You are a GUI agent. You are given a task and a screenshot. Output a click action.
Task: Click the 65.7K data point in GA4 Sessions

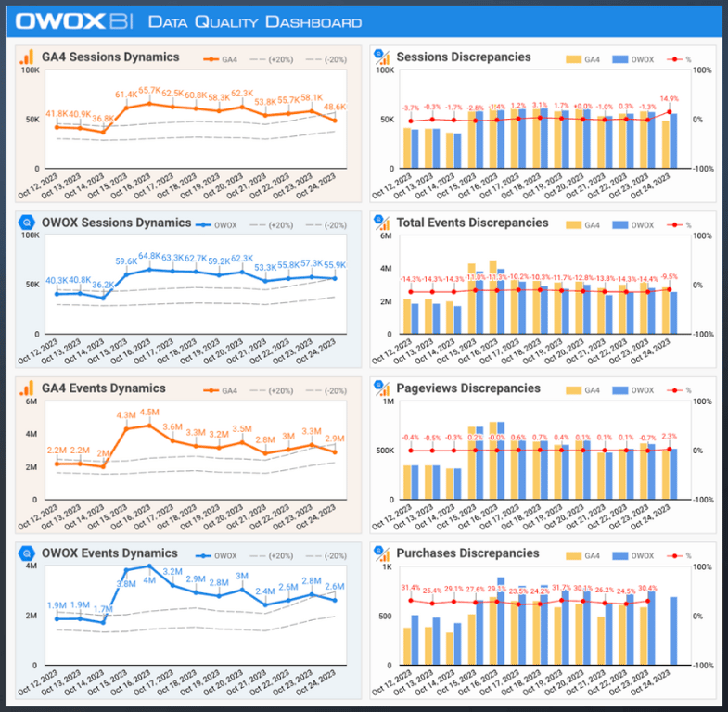pos(149,103)
